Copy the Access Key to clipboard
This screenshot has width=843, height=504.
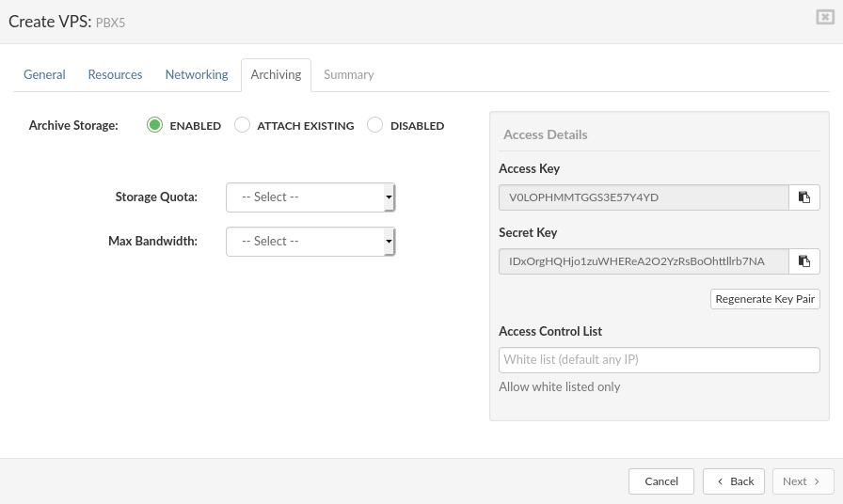click(x=804, y=197)
